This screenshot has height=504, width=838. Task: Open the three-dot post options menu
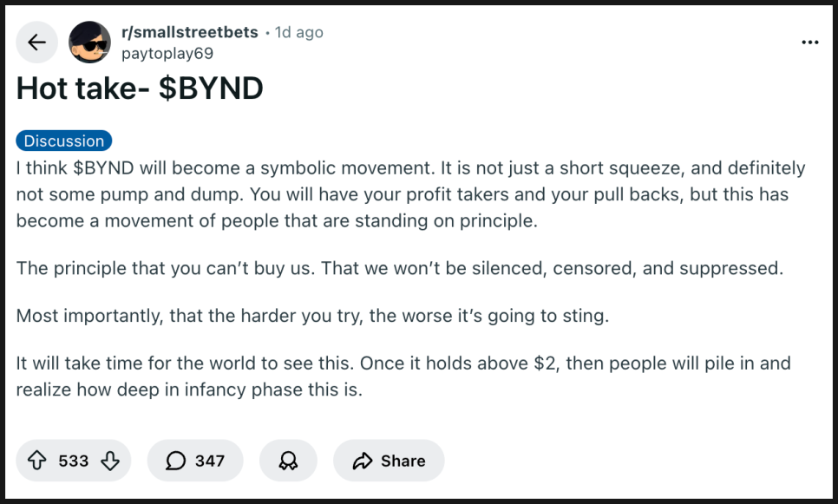click(x=809, y=42)
